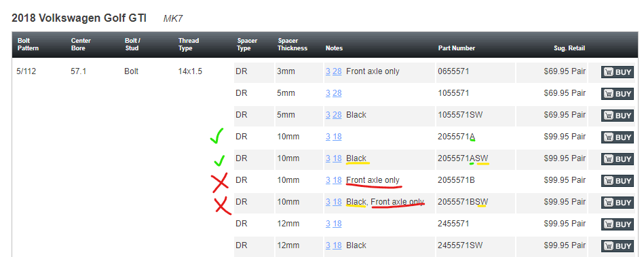Click the 12mm thickness in 2455571 row
Image resolution: width=644 pixels, height=257 pixels.
[288, 224]
